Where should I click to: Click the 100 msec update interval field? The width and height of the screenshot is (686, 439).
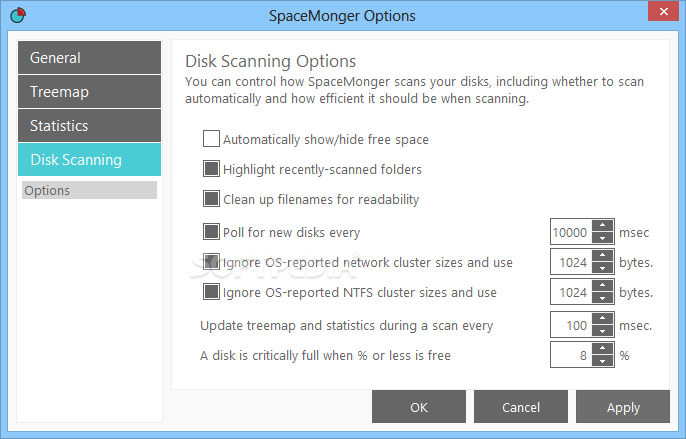click(x=571, y=325)
